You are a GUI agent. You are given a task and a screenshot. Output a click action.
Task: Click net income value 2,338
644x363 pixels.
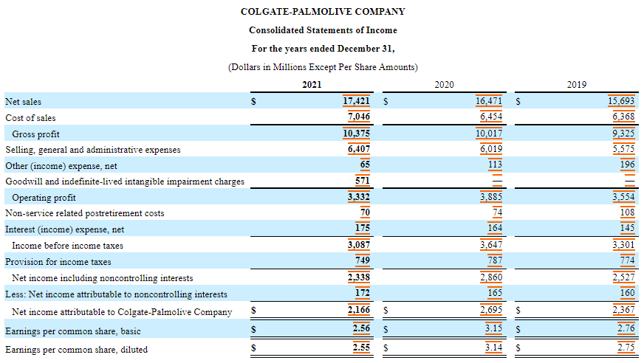click(358, 277)
